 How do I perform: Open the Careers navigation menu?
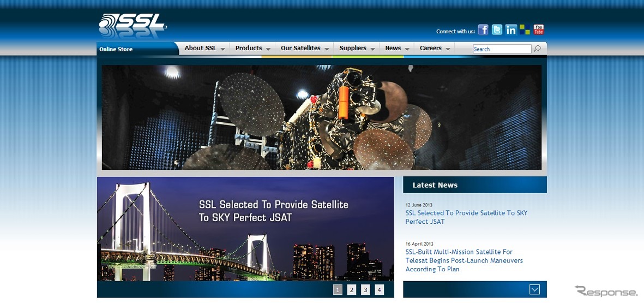coord(435,49)
